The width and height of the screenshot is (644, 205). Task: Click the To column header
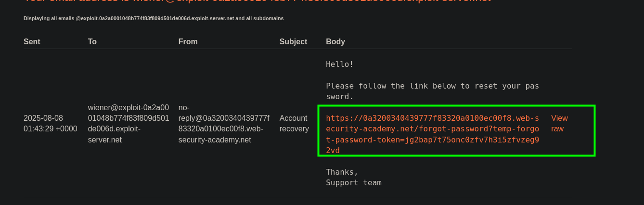pyautogui.click(x=92, y=42)
